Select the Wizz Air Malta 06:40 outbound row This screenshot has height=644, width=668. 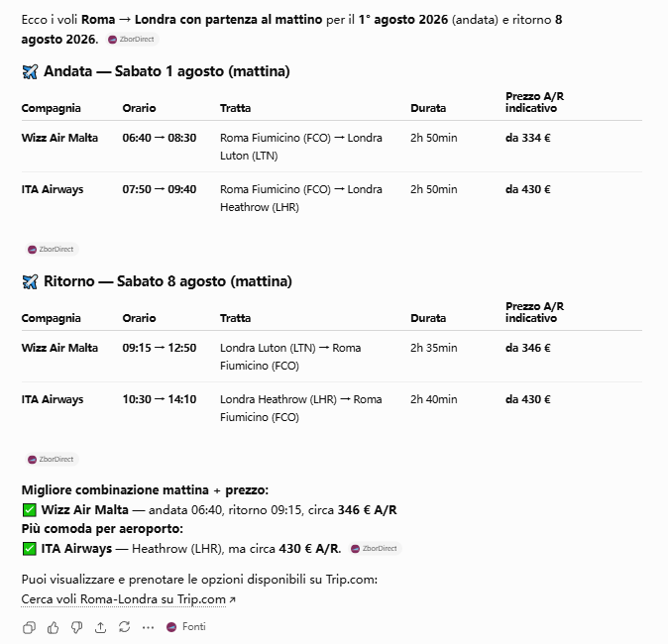pyautogui.click(x=331, y=147)
